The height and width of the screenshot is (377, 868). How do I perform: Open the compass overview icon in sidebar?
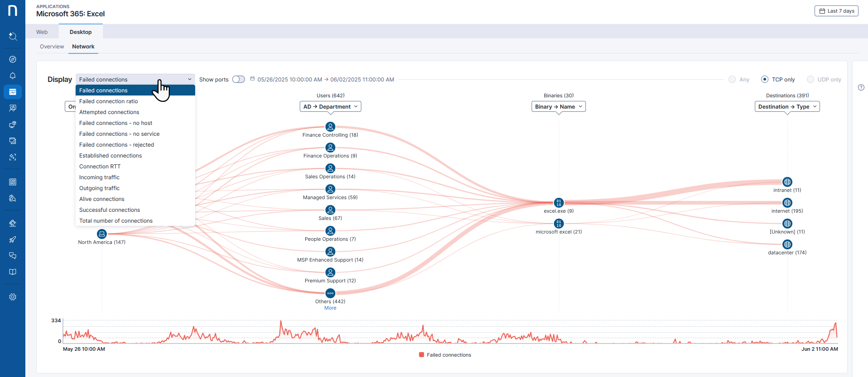[x=13, y=59]
